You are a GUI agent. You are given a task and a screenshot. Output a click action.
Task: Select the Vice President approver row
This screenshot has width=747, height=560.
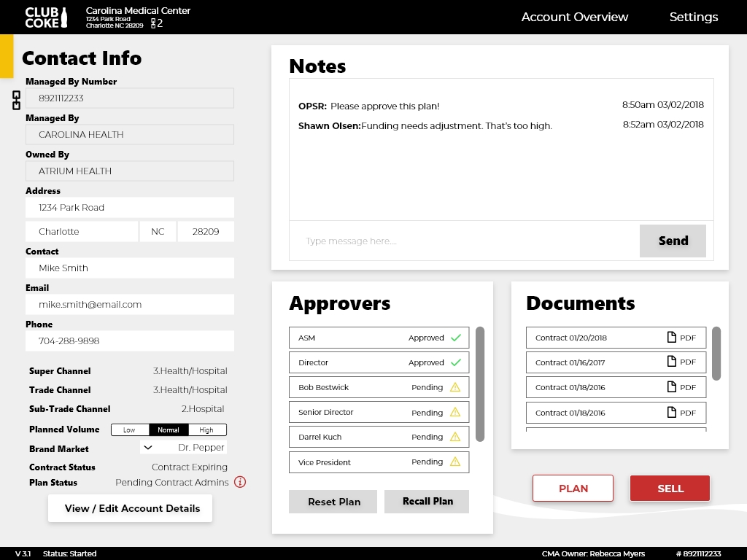tap(379, 462)
